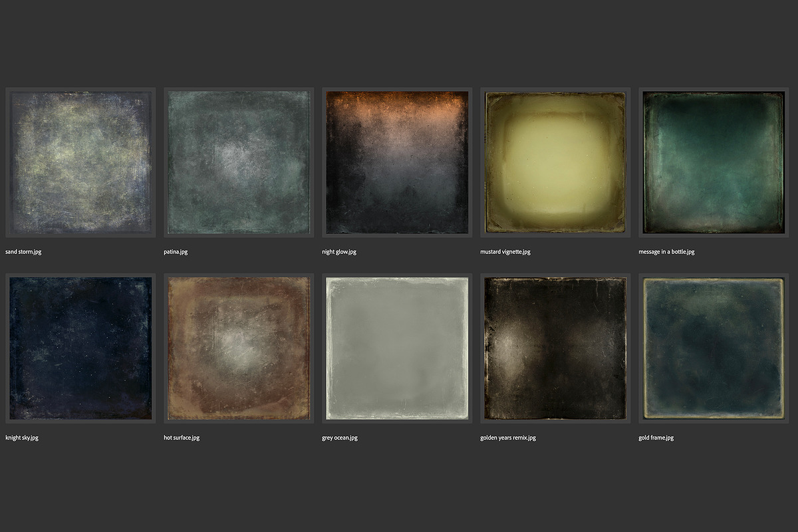Click the sand storm.jpg filename label
The height and width of the screenshot is (532, 798).
pyautogui.click(x=23, y=252)
